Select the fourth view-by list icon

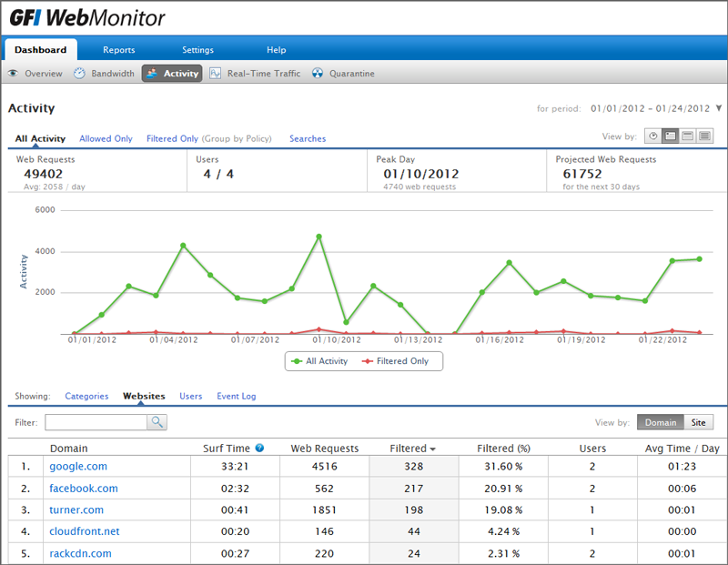[704, 136]
